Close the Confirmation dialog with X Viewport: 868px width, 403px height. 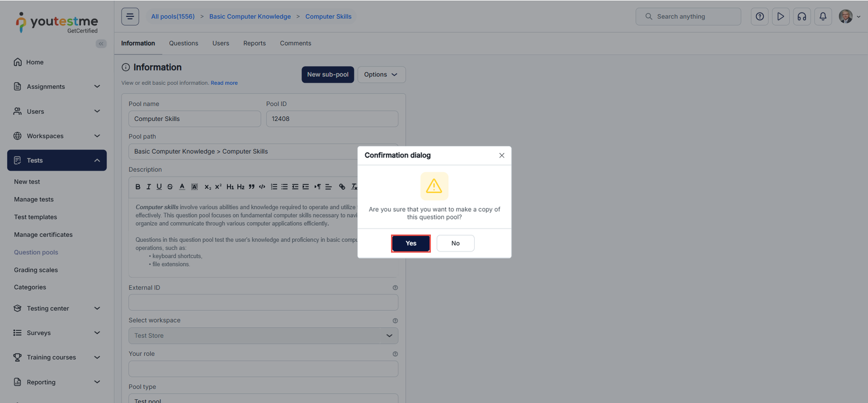pyautogui.click(x=502, y=155)
